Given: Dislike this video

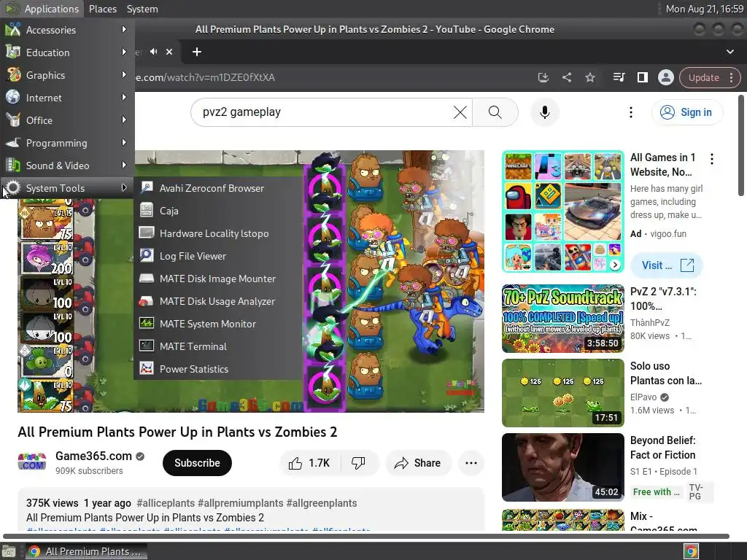Looking at the screenshot, I should (358, 463).
